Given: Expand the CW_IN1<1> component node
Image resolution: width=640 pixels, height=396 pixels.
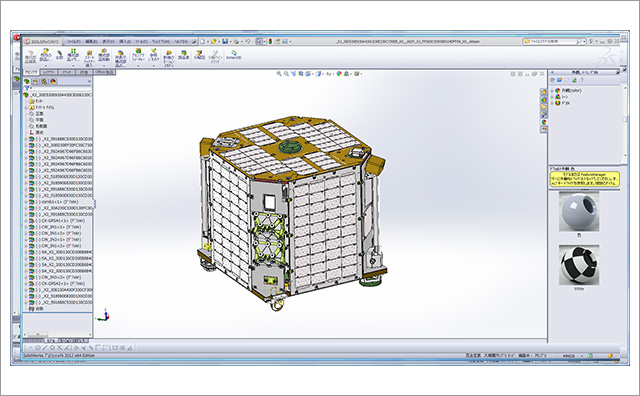Looking at the screenshot, I should click(x=26, y=227).
